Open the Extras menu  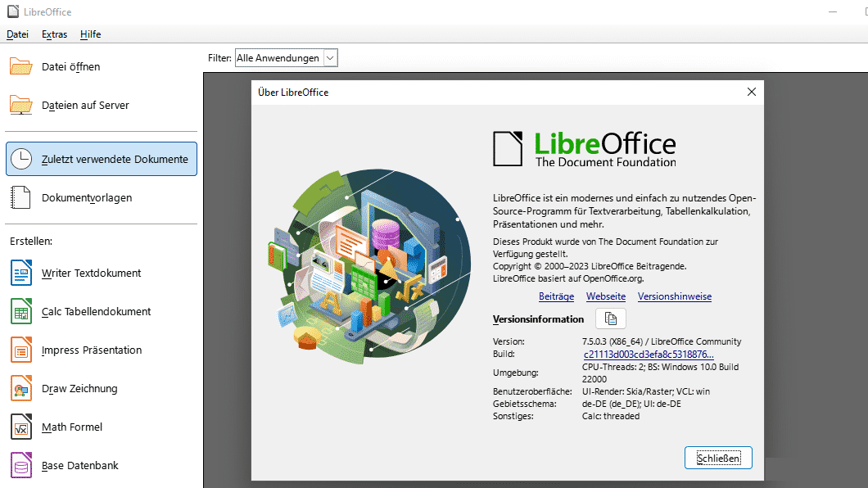tap(54, 34)
